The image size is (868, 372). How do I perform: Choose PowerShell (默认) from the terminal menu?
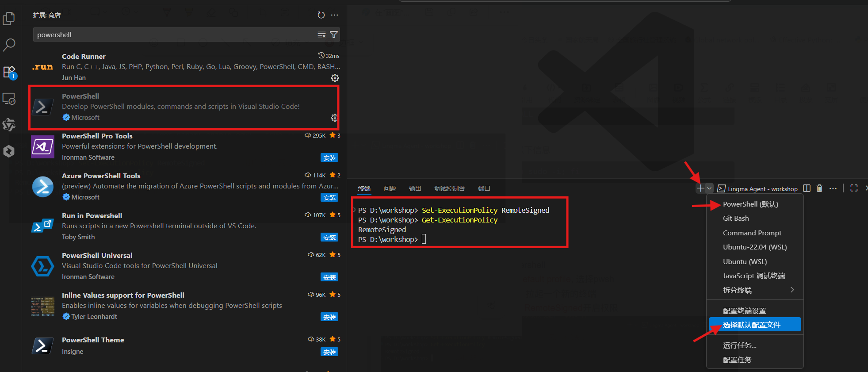755,204
